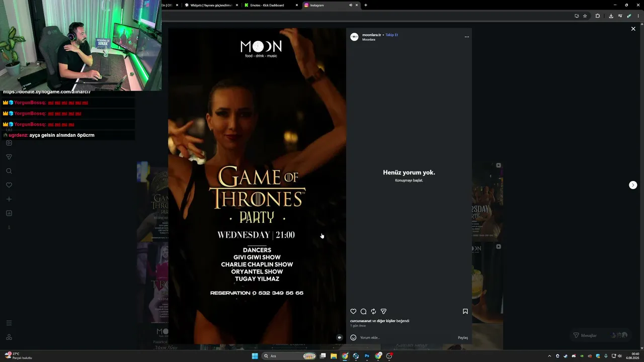Open the Dashboard chart icon in the sidebar
The height and width of the screenshot is (362, 644).
9,213
